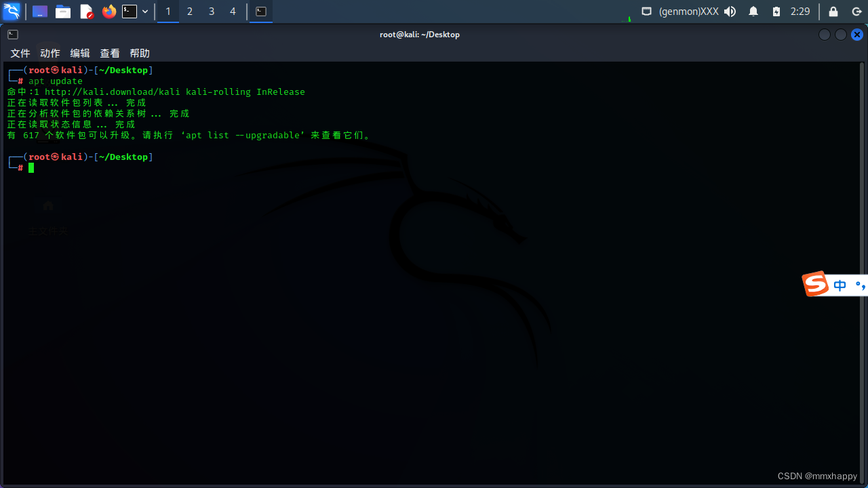Click the terminal title bar window icon
Screen dimensions: 868x488
(13, 35)
